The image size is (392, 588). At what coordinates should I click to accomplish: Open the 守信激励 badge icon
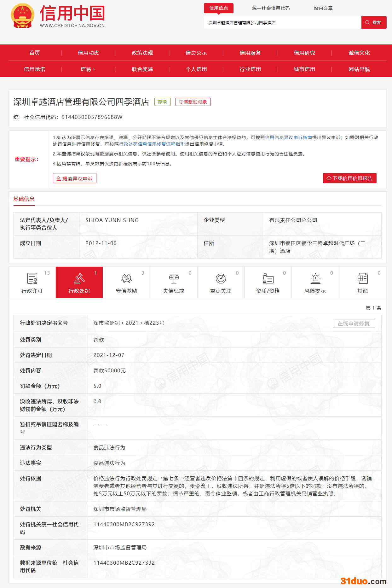tap(126, 278)
